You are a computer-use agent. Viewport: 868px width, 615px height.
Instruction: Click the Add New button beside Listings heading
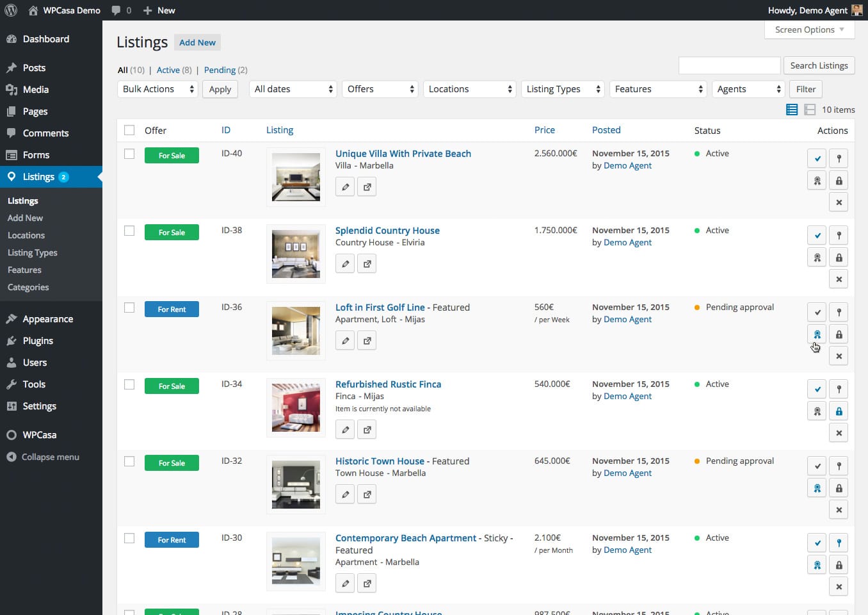coord(197,42)
